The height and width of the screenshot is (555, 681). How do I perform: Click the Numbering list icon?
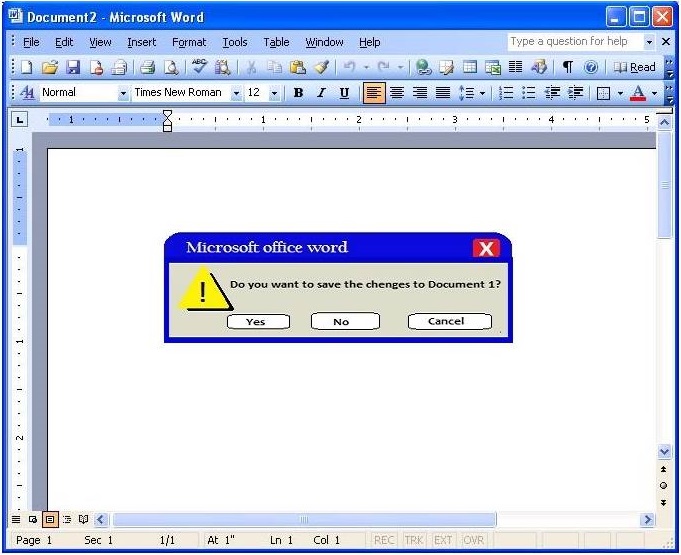(x=506, y=92)
